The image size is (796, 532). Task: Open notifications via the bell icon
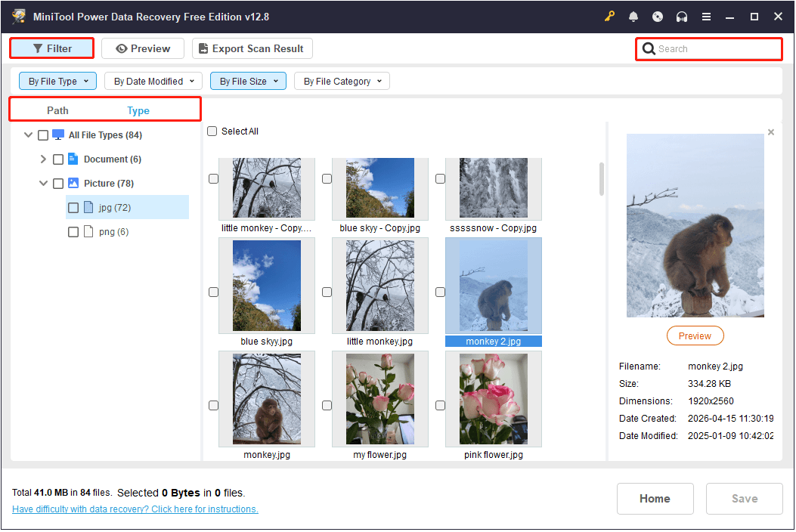click(633, 17)
